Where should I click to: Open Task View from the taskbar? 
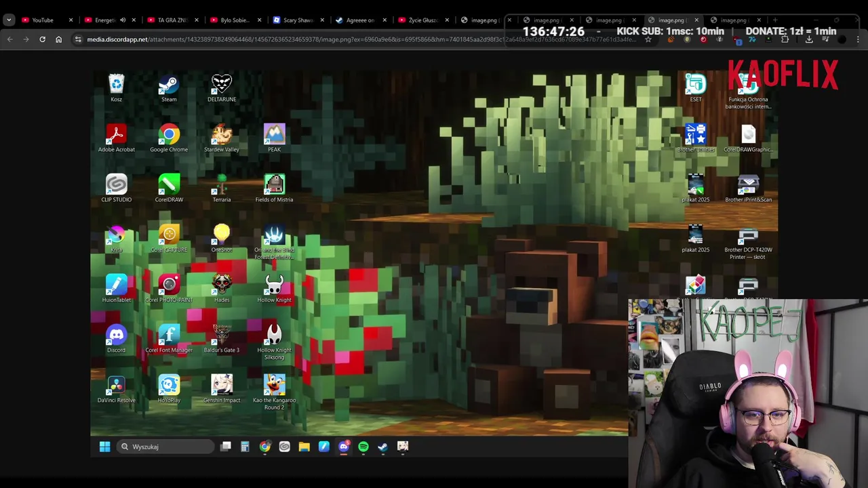pyautogui.click(x=226, y=447)
